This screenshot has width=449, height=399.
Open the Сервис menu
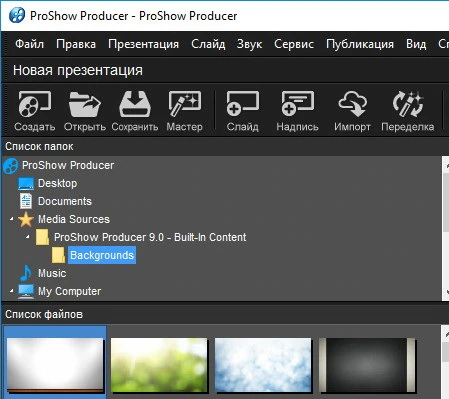[294, 44]
